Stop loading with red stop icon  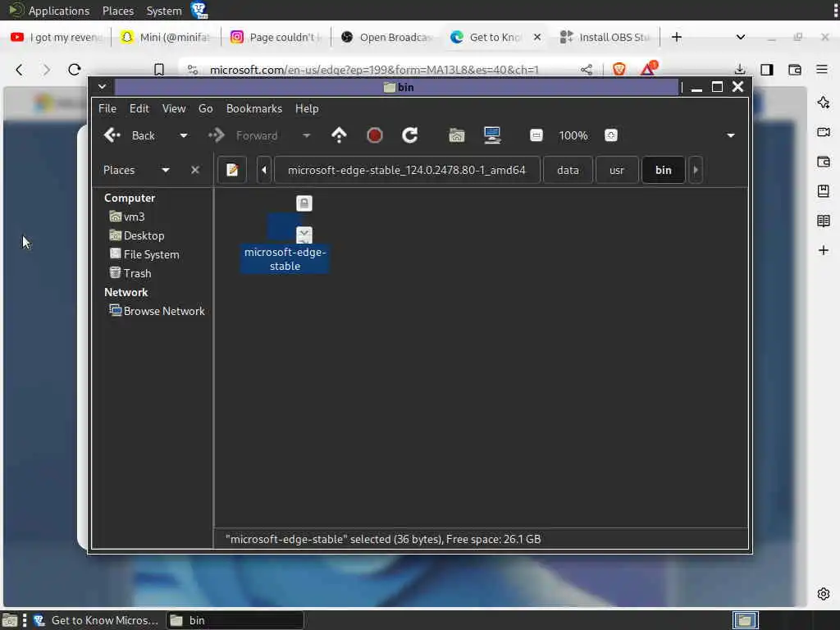[x=374, y=135]
